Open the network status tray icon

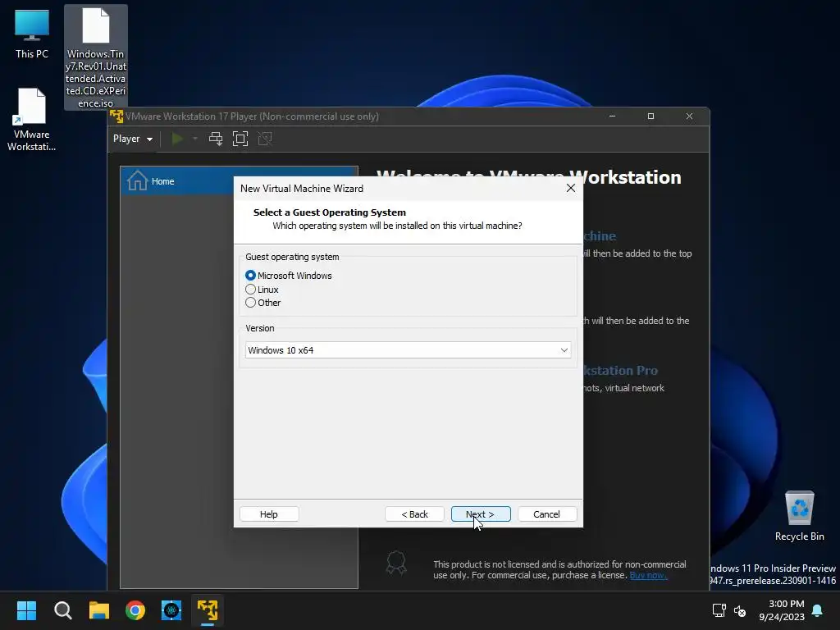click(719, 610)
